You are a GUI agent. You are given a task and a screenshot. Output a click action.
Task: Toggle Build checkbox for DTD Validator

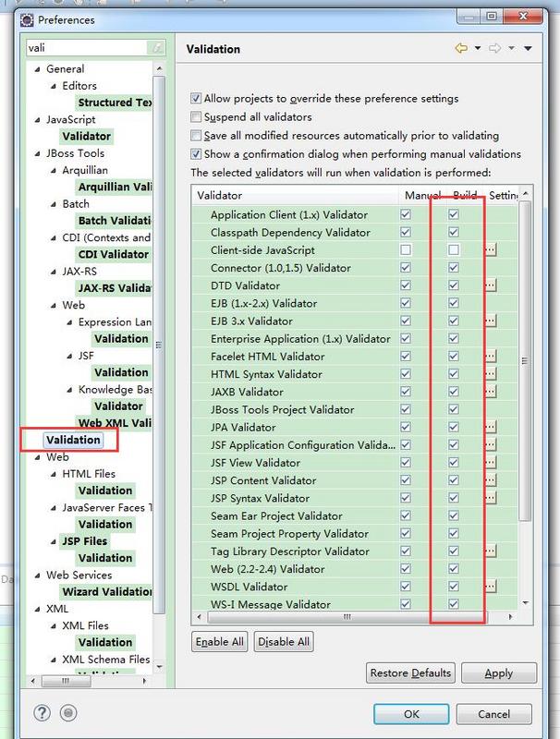454,285
